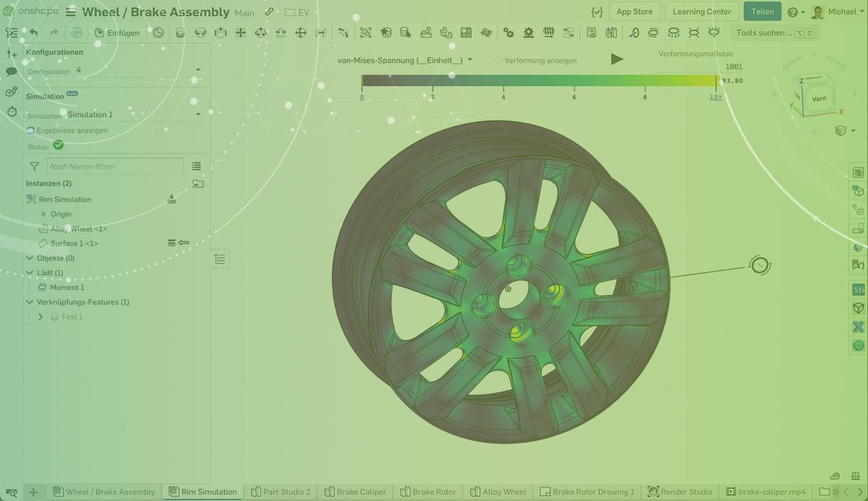Enable the Verformung anzeigen checkbox
This screenshot has height=501, width=868.
pyautogui.click(x=498, y=60)
